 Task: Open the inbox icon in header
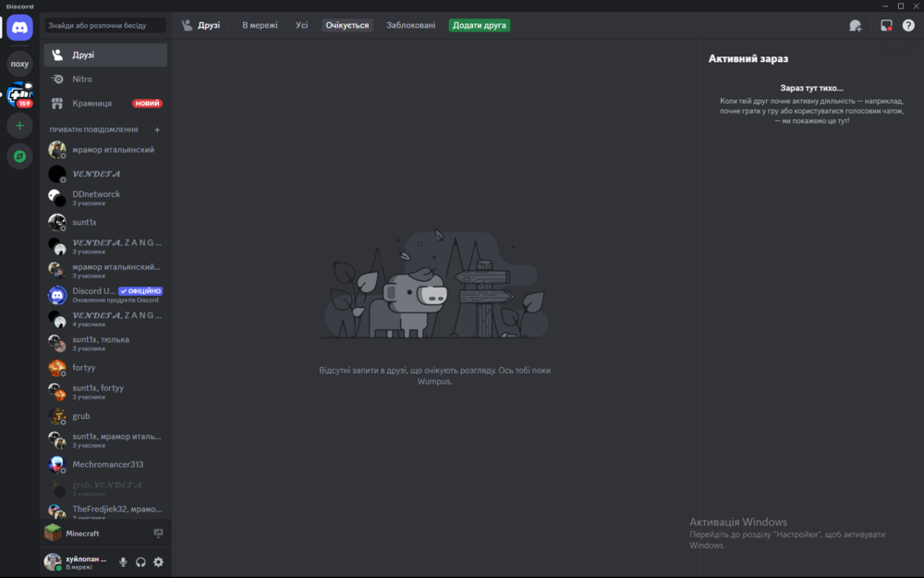pyautogui.click(x=886, y=25)
